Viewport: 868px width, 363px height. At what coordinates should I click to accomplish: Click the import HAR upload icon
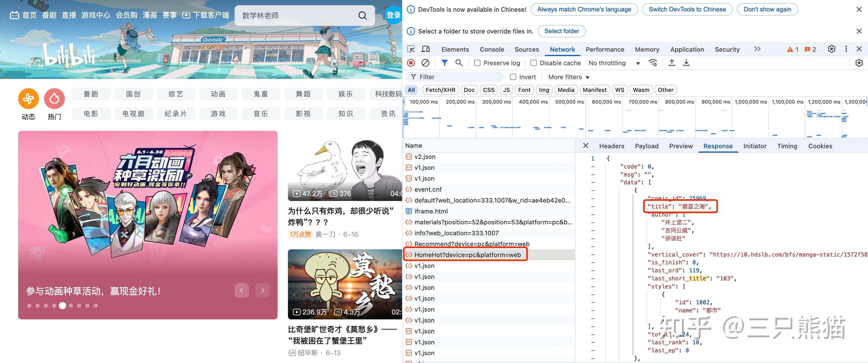click(x=672, y=63)
